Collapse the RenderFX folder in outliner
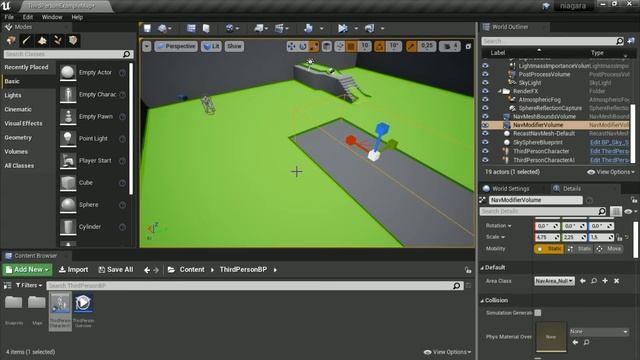Screen dimensions: 640x360 500,91
